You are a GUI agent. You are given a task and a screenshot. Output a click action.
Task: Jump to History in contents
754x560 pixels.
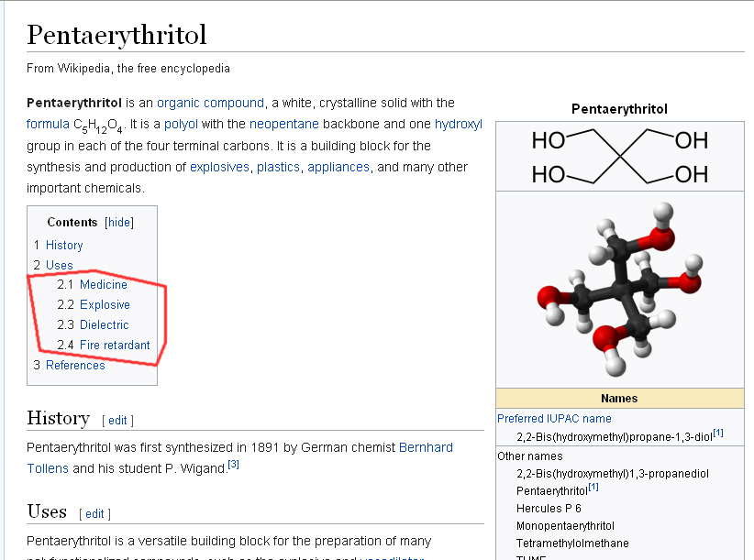pos(64,245)
